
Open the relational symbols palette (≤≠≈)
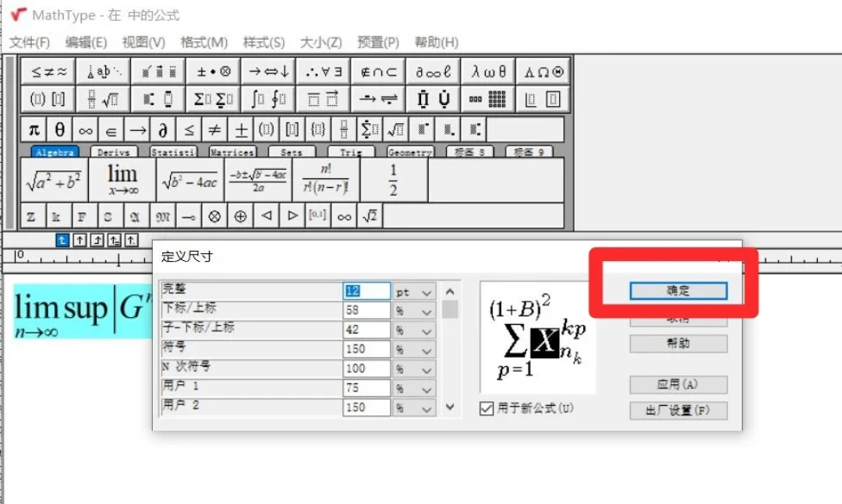coord(48,72)
